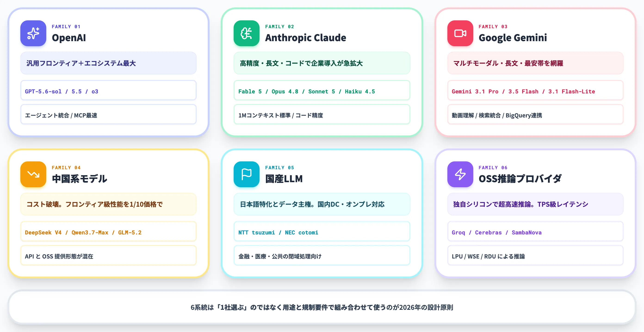Click the 金融・医療・公共の閉域処理向け row
This screenshot has width=644, height=332.
[x=322, y=255]
